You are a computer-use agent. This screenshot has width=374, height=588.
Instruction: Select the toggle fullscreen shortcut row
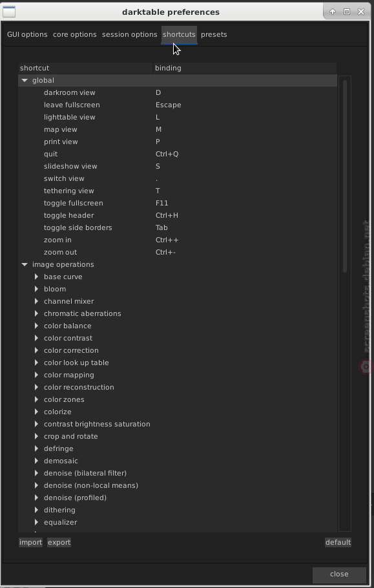[x=177, y=203]
